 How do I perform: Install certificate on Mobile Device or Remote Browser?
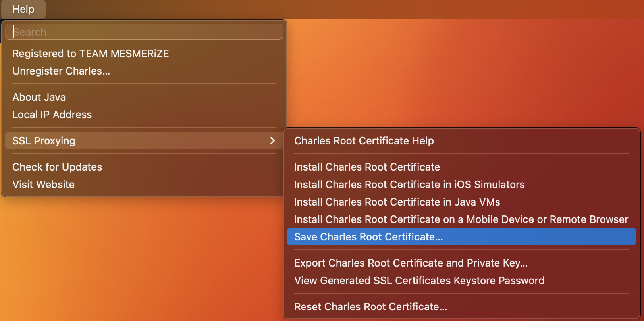pyautogui.click(x=461, y=219)
